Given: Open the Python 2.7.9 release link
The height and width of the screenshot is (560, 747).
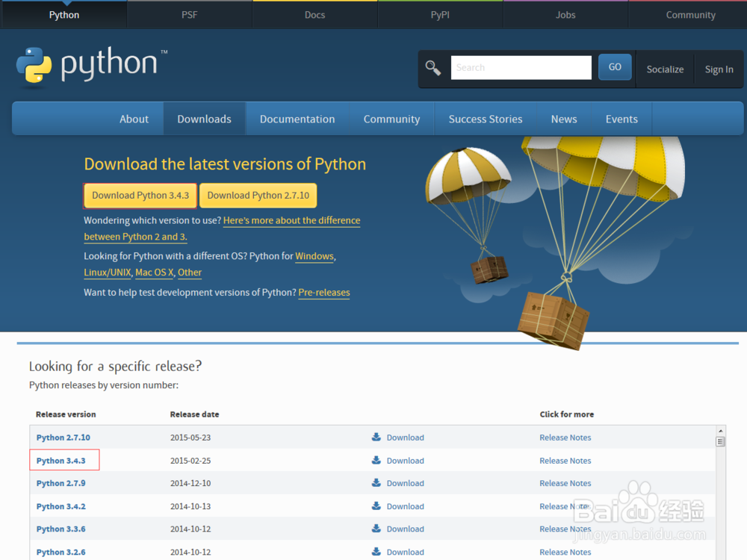Looking at the screenshot, I should (61, 483).
